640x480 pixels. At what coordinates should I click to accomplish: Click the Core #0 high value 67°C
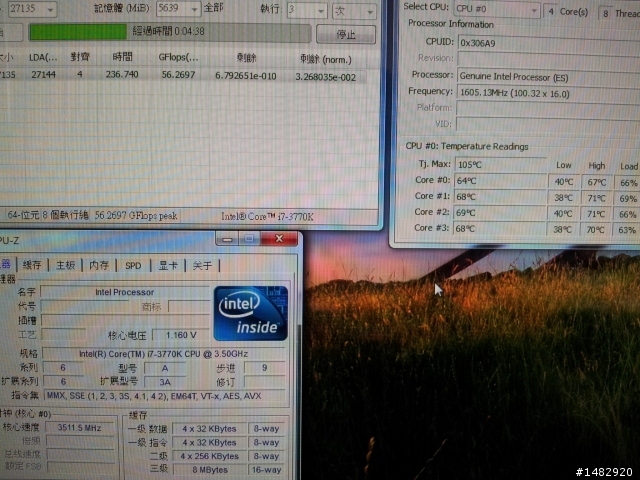(x=597, y=182)
